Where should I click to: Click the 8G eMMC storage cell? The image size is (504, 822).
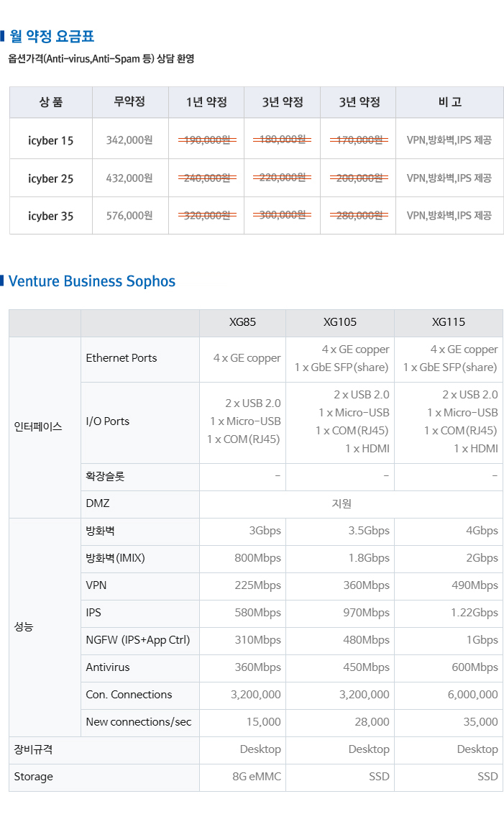click(257, 777)
